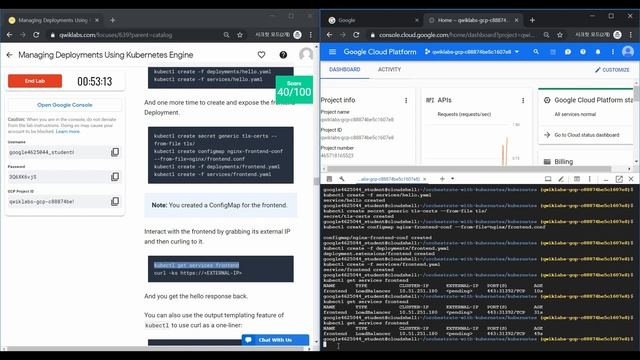
Task: Click the Cloud Shell layout icon beside the pencil
Action: [577, 179]
